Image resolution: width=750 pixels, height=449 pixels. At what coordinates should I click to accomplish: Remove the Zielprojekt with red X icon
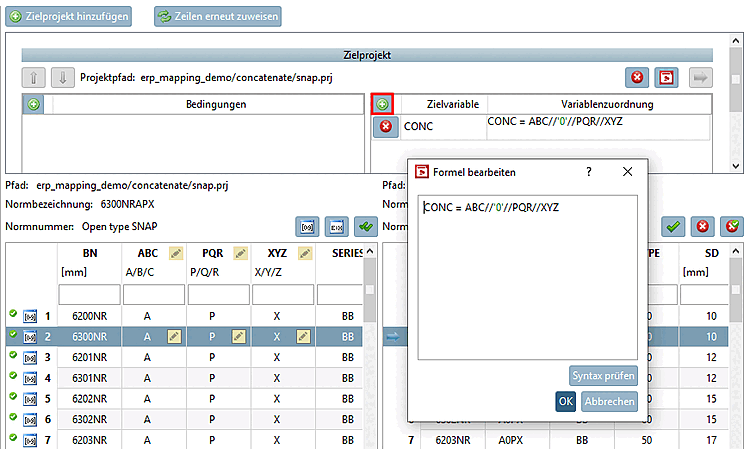pyautogui.click(x=637, y=77)
